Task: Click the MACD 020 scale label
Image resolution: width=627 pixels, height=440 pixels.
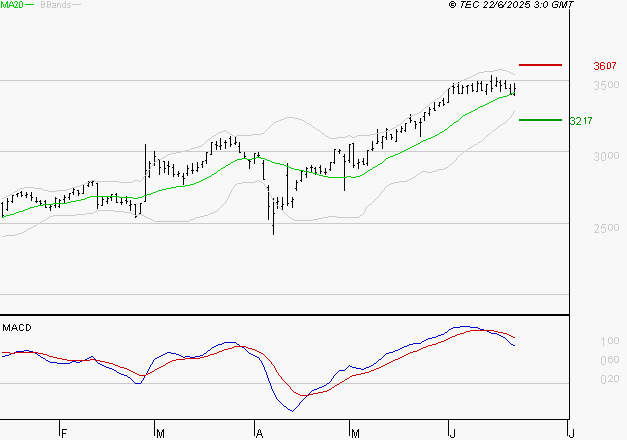Action: [x=610, y=379]
